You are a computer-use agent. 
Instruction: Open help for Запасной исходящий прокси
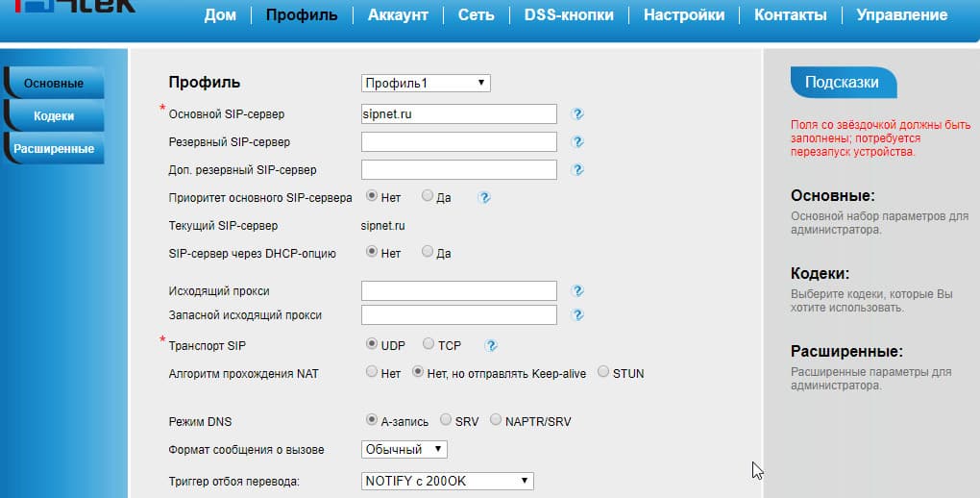(x=577, y=314)
